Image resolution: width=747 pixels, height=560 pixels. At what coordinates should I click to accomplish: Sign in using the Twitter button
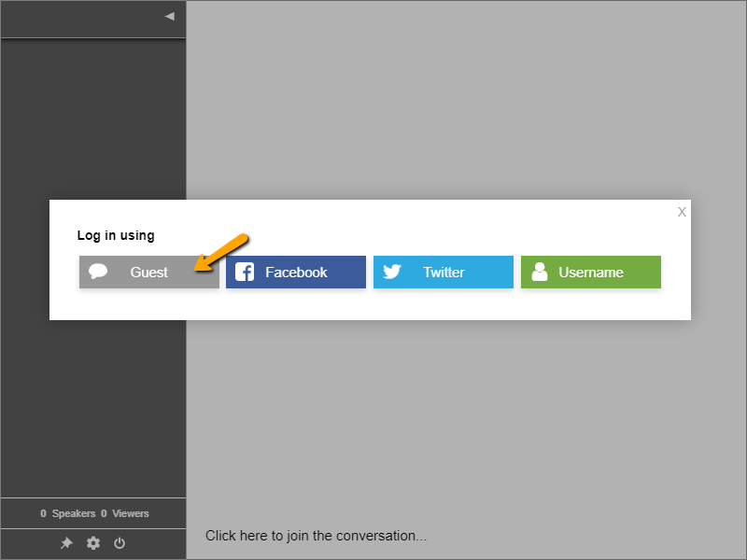pyautogui.click(x=444, y=273)
